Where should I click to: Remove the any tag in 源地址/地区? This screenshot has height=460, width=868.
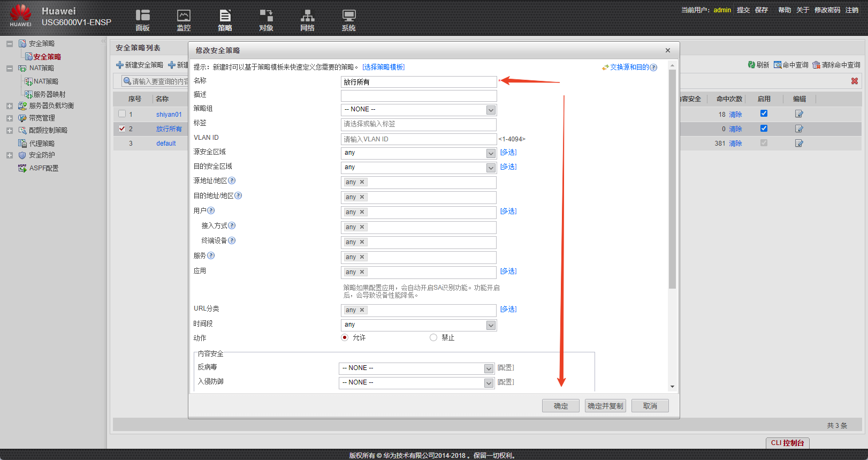coord(362,182)
